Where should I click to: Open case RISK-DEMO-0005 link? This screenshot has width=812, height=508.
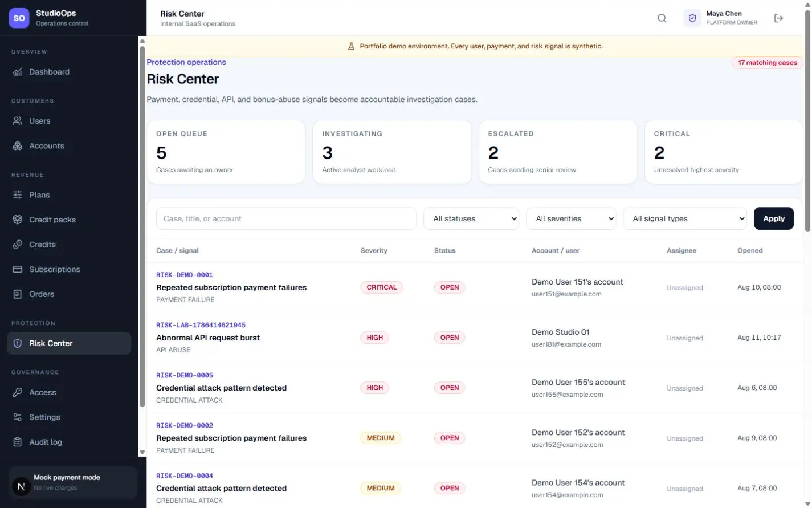tap(185, 375)
